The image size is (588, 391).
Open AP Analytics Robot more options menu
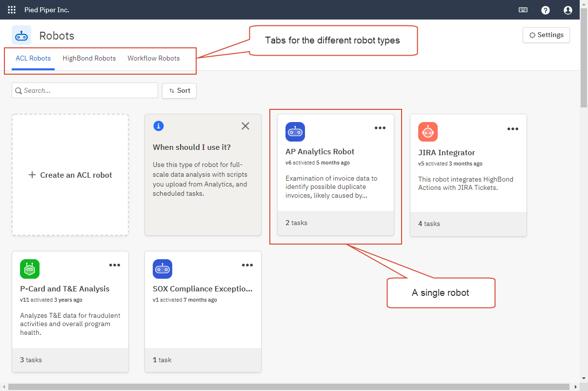coord(380,128)
